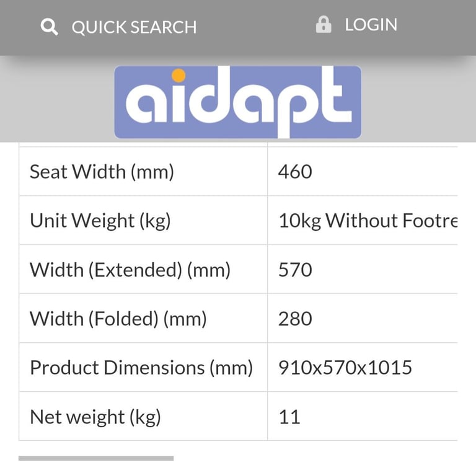
Task: Select the Net weight (kg) label
Action: tap(95, 417)
